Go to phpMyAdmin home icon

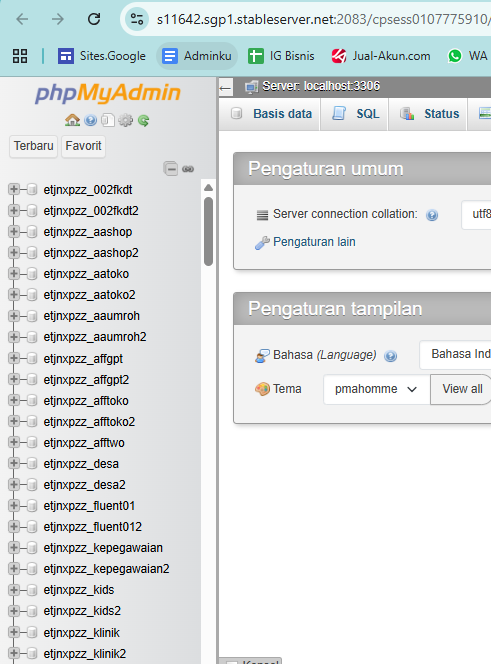pos(72,120)
